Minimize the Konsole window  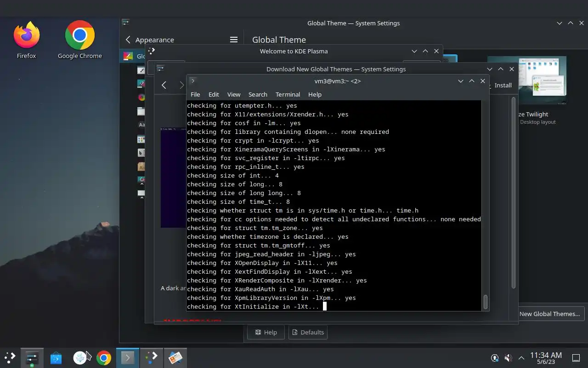point(460,81)
